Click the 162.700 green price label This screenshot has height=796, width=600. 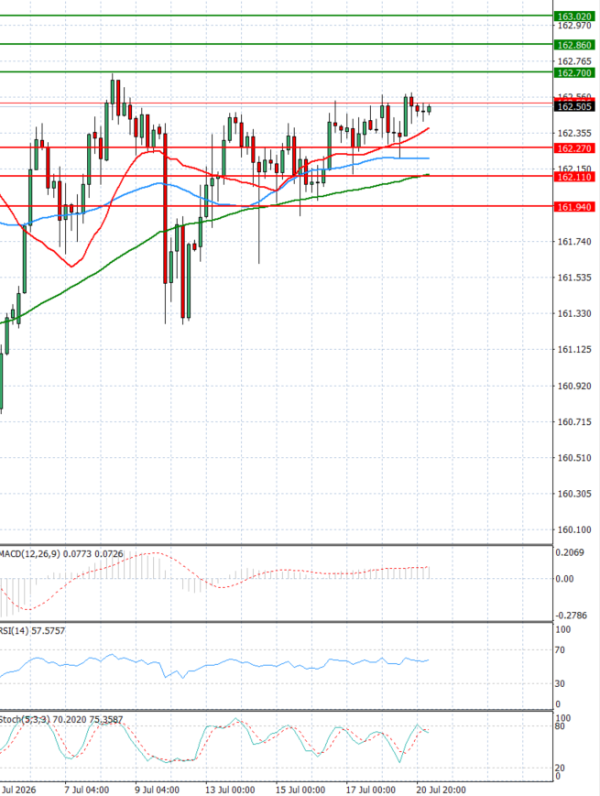click(x=574, y=73)
